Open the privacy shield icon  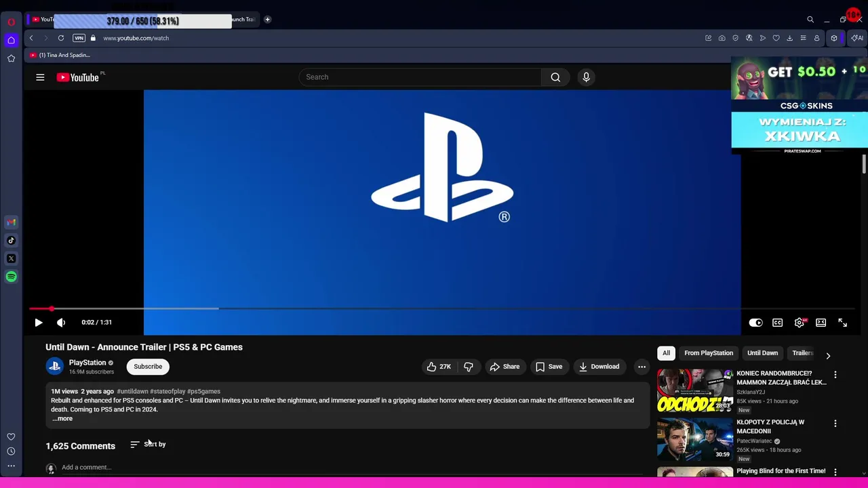click(x=735, y=38)
